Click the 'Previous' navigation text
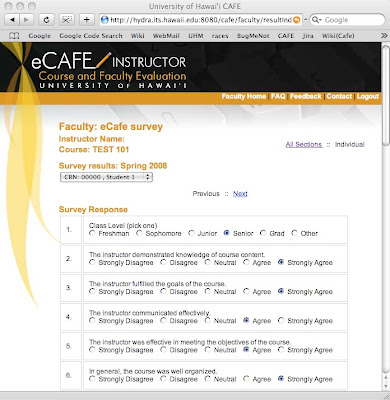The height and width of the screenshot is (400, 390). pos(206,194)
